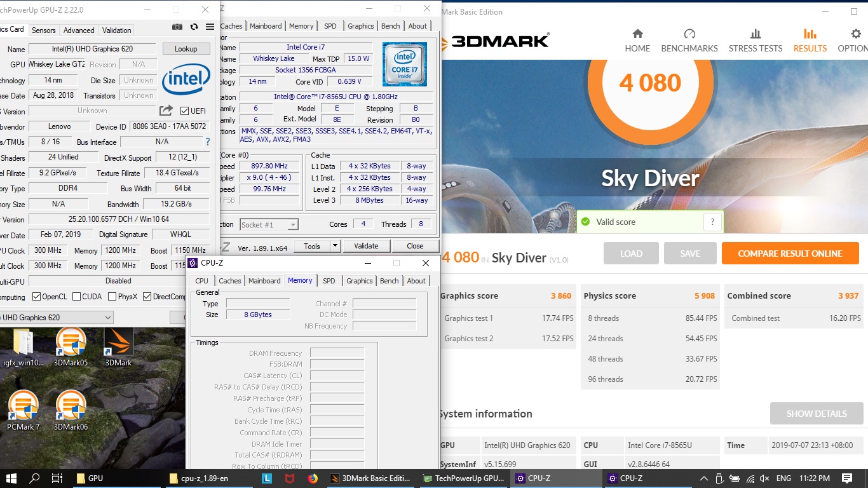868x488 pixels.
Task: Click the Graphics score 3 860 value
Action: [561, 295]
